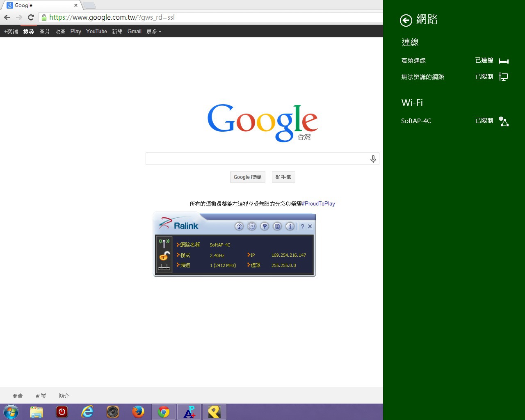Go back from the 網路 panel
The height and width of the screenshot is (420, 525).
(406, 21)
